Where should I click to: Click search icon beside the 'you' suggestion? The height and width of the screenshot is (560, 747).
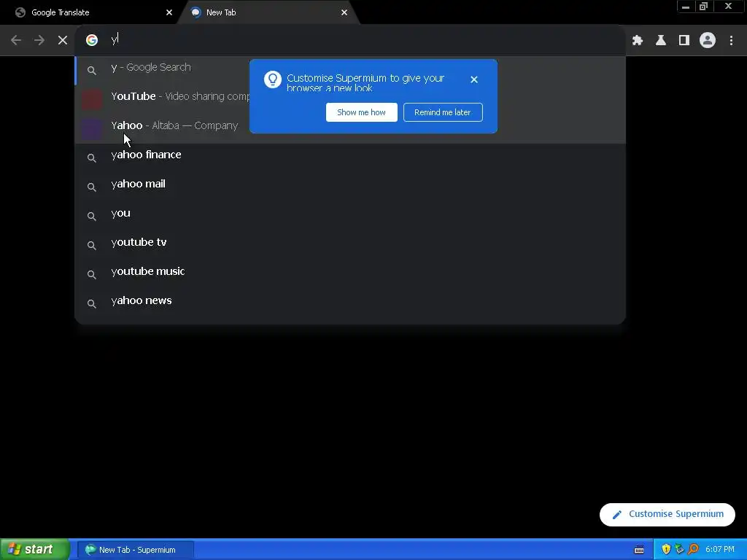pyautogui.click(x=92, y=216)
